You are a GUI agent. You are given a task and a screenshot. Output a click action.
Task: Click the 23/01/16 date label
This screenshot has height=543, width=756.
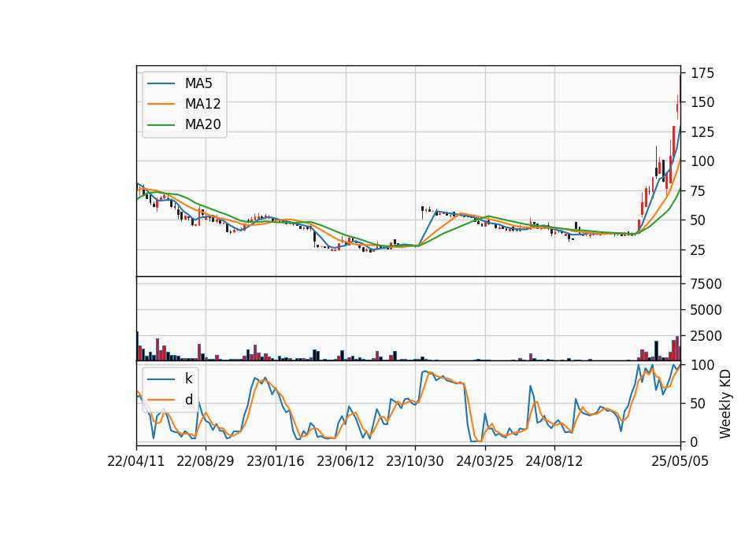[276, 461]
